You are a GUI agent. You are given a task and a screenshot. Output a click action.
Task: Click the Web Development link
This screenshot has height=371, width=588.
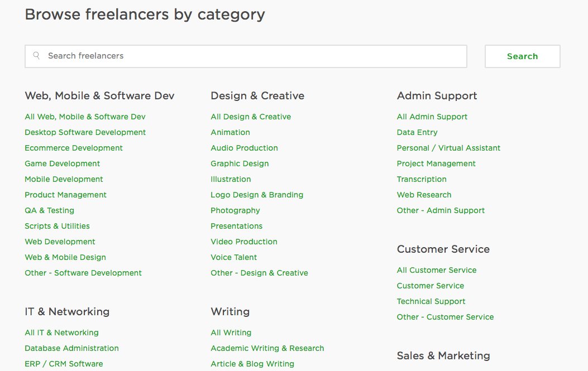click(60, 242)
